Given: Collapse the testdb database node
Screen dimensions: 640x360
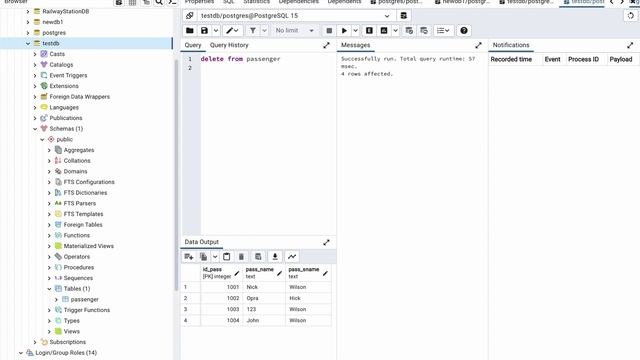Looking at the screenshot, I should [x=28, y=43].
